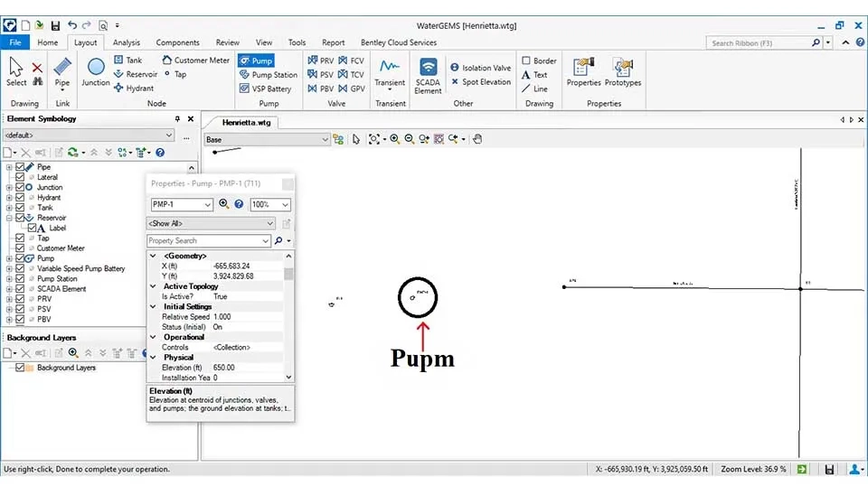Open the File menu
The height and width of the screenshot is (495, 868).
click(14, 42)
